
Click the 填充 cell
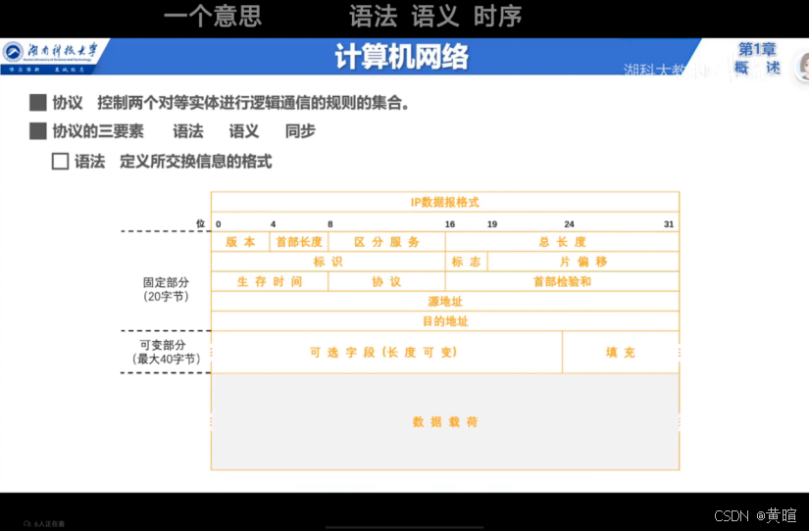[x=621, y=352]
